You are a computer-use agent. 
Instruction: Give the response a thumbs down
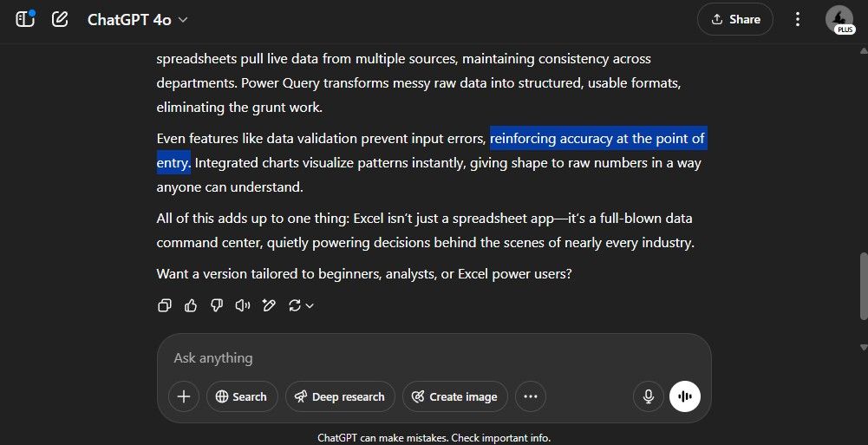(x=217, y=305)
